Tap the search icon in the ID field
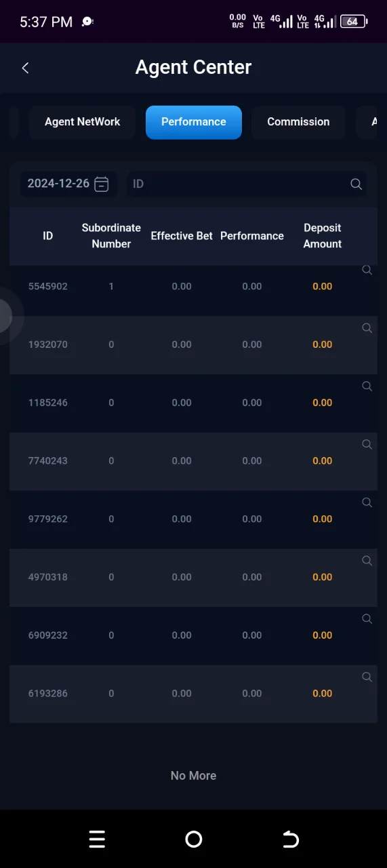Screen dimensions: 387x868 [x=356, y=184]
